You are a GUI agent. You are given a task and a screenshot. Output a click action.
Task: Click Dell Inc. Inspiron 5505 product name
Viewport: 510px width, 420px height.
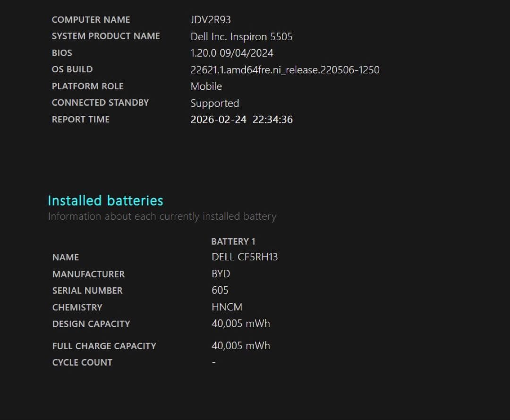[241, 36]
